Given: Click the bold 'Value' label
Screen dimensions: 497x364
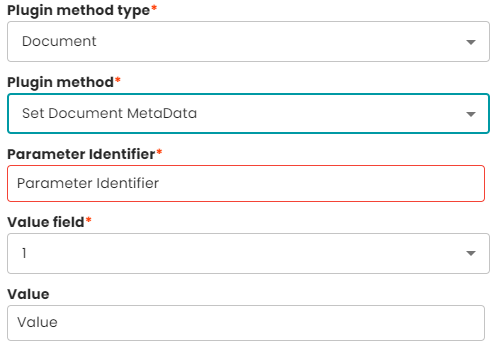Looking at the screenshot, I should [x=28, y=294].
